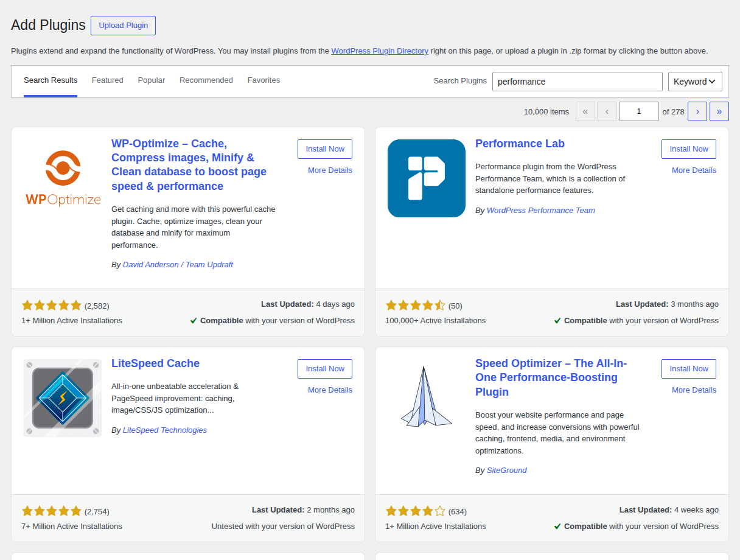Open the Favorites tab
Image resolution: width=740 pixels, height=560 pixels.
tap(264, 80)
